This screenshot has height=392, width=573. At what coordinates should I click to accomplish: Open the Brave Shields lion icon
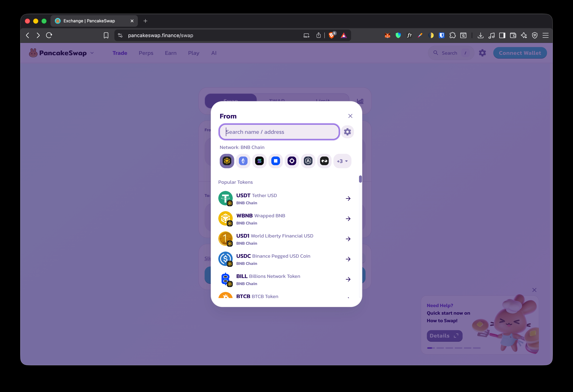pyautogui.click(x=332, y=35)
